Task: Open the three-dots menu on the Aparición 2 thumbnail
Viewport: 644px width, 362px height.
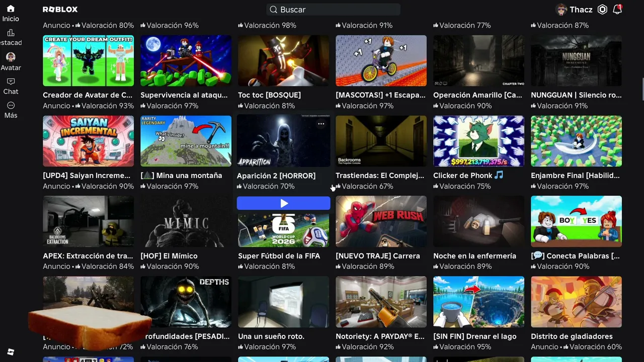Action: click(321, 124)
